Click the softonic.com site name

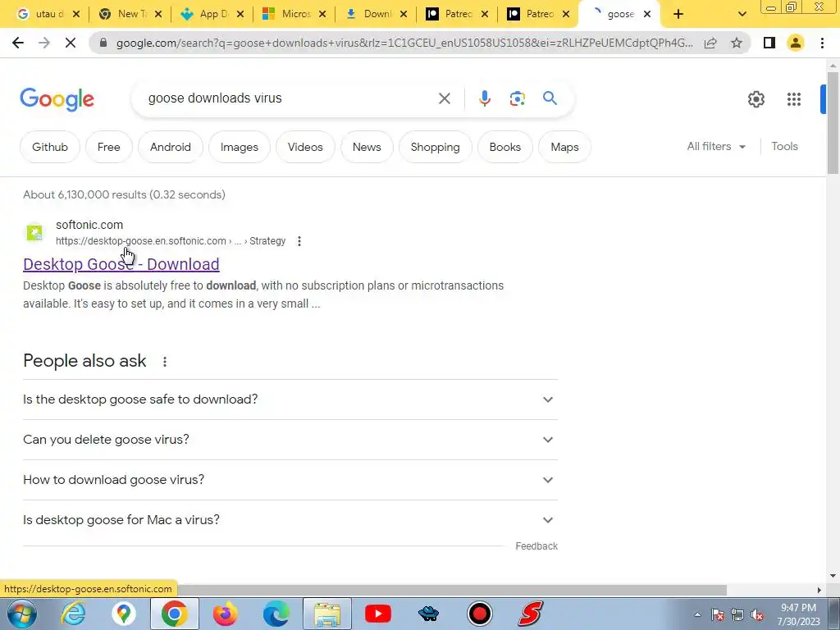pos(89,225)
